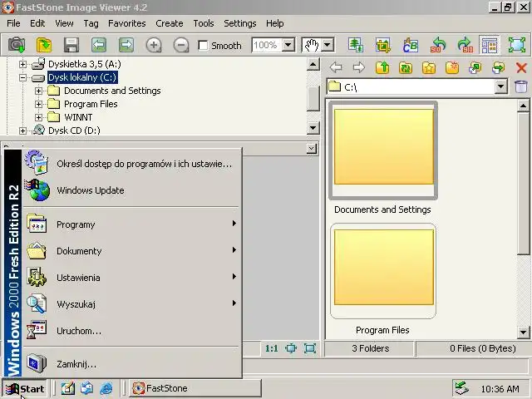Create new folder icon with spark
The image size is (532, 399).
pos(452,67)
